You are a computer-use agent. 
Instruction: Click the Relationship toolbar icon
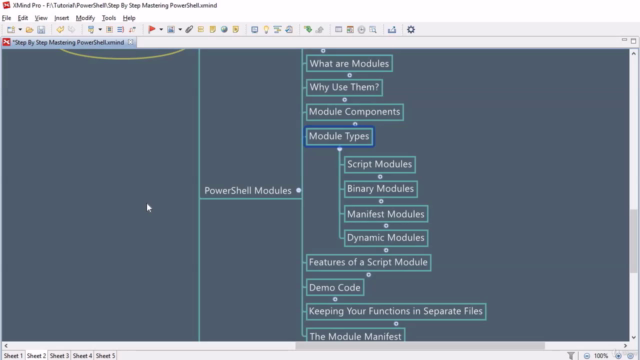click(x=132, y=29)
